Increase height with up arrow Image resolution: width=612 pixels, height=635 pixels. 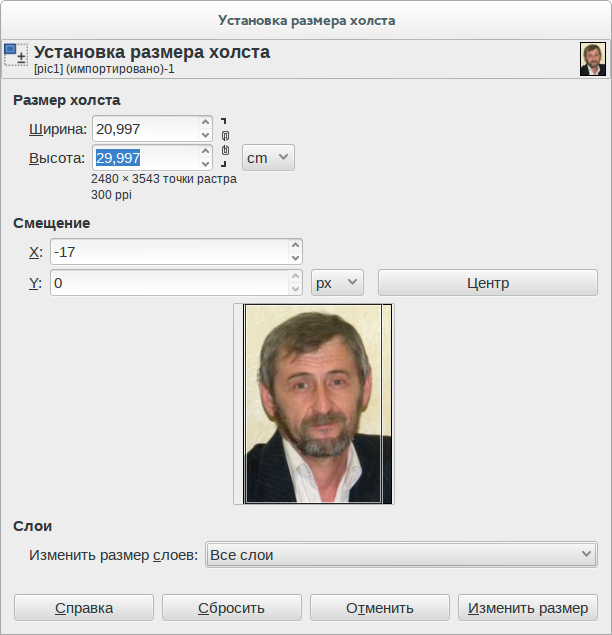205,151
